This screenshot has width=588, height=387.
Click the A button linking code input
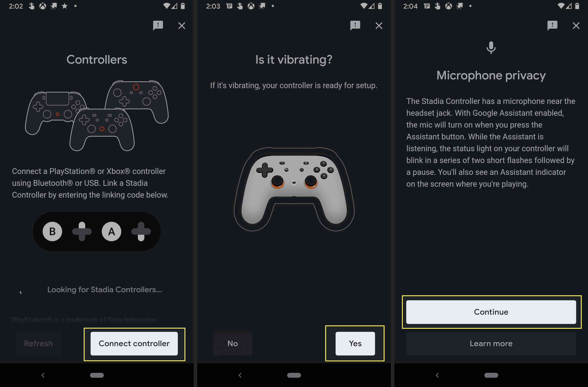(x=111, y=231)
